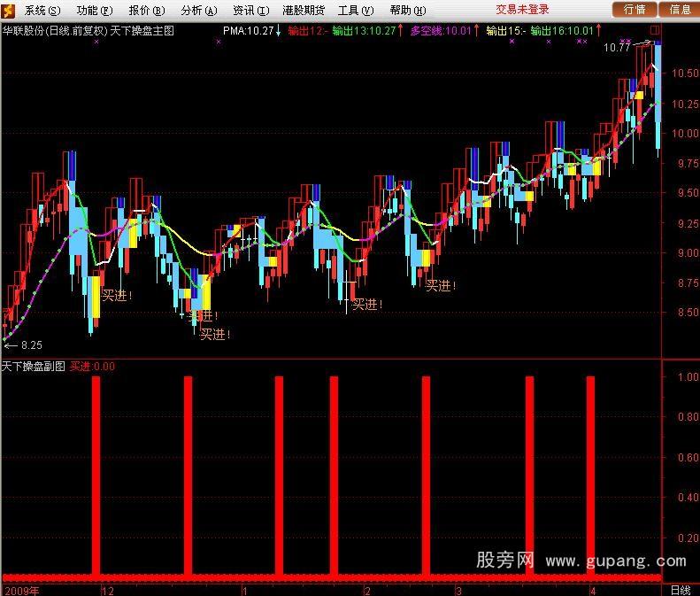Click the 9.00 price axis label

coord(688,252)
